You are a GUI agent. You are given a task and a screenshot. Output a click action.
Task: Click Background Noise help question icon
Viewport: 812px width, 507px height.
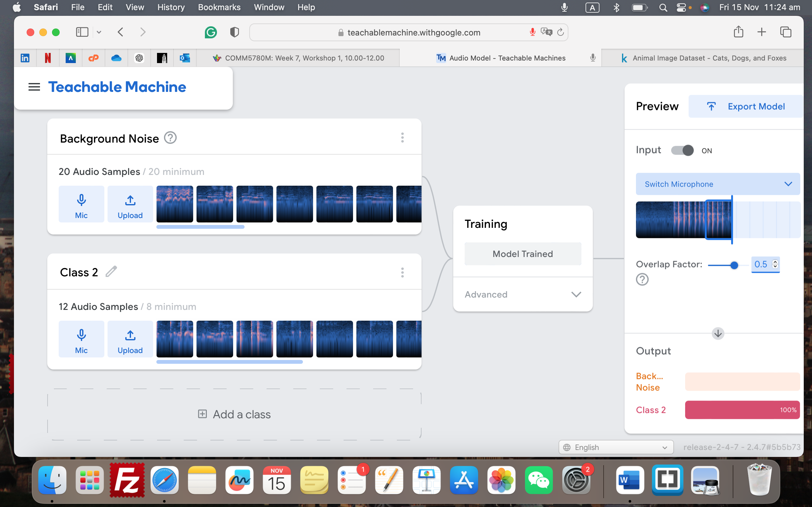coord(170,138)
